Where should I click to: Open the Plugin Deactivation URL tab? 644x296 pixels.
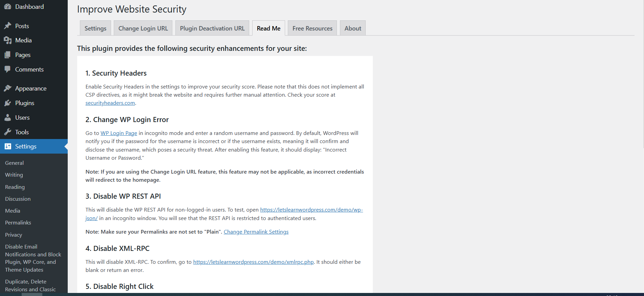click(x=212, y=28)
